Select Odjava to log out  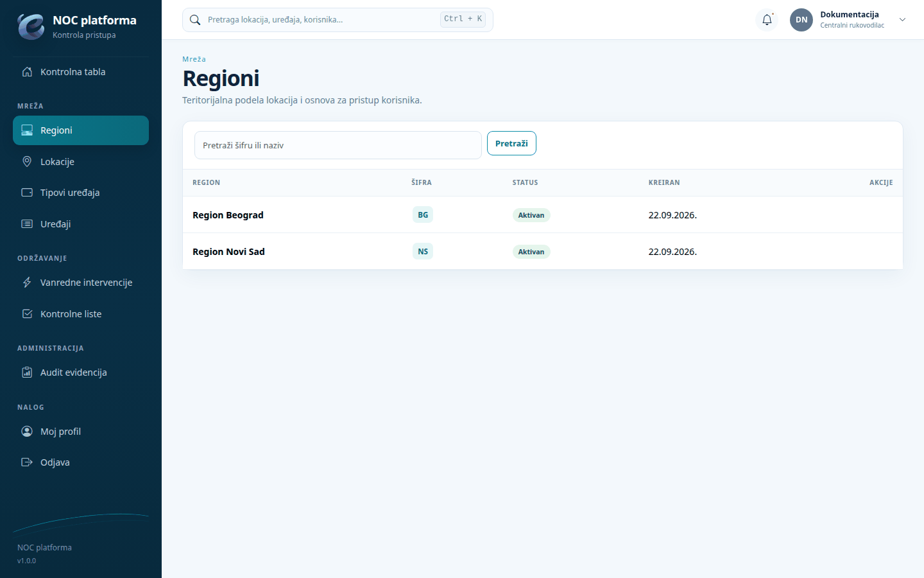pyautogui.click(x=81, y=462)
